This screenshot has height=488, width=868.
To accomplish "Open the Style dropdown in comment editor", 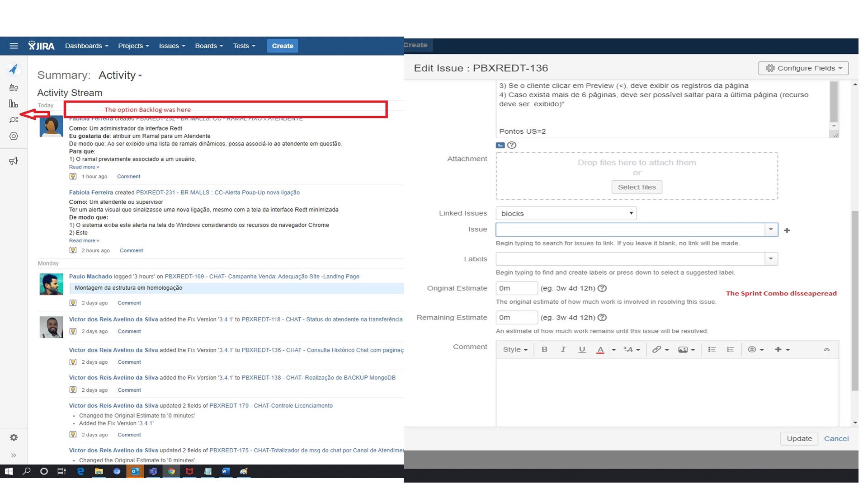I will pos(515,349).
